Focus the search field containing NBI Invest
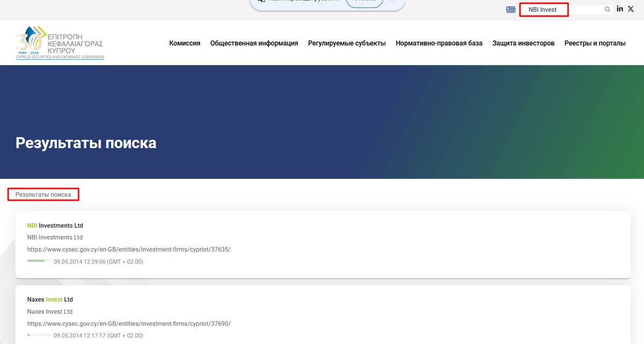644x344 pixels. (x=566, y=10)
